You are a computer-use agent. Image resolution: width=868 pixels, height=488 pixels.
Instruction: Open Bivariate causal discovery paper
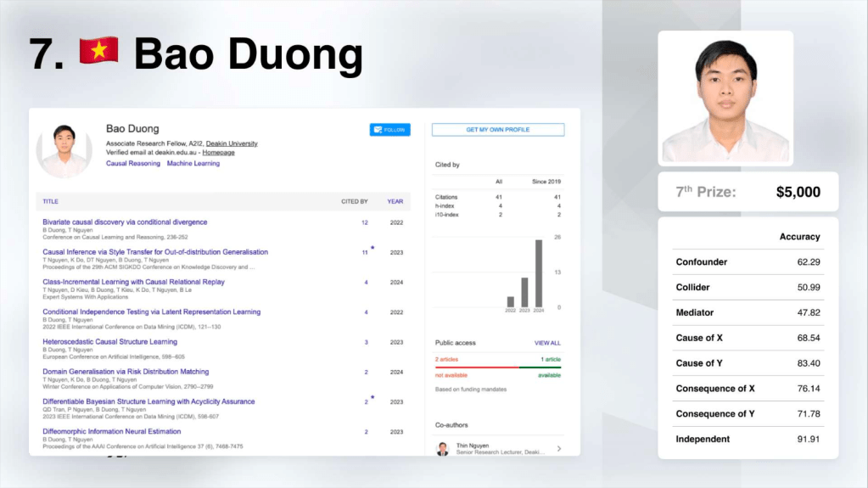pos(125,222)
